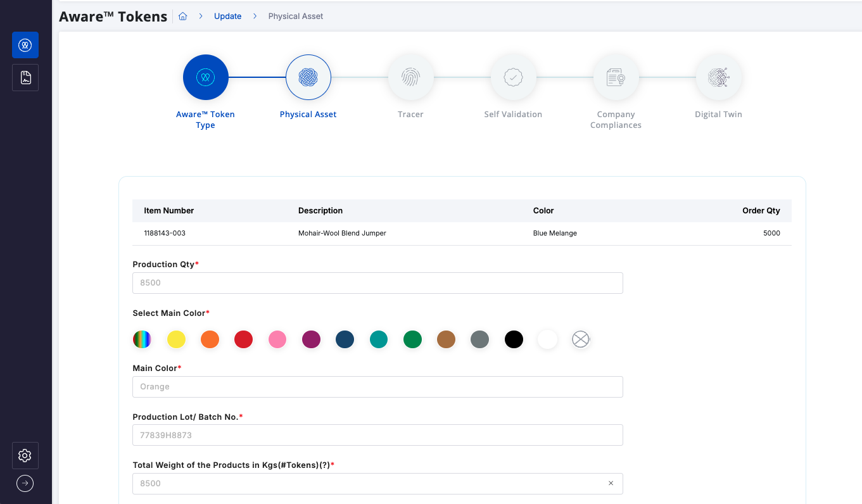
Task: Select the no-color crossed circle swatch
Action: pyautogui.click(x=581, y=339)
